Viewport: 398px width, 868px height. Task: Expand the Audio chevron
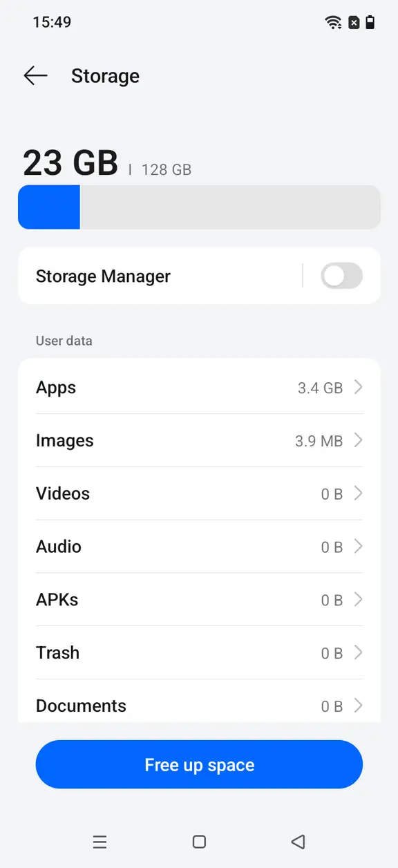pos(358,547)
